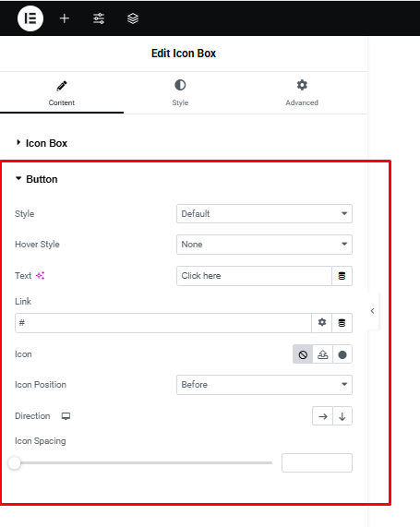Open link options gear icon
Image resolution: width=420 pixels, height=527 pixels.
tap(322, 323)
